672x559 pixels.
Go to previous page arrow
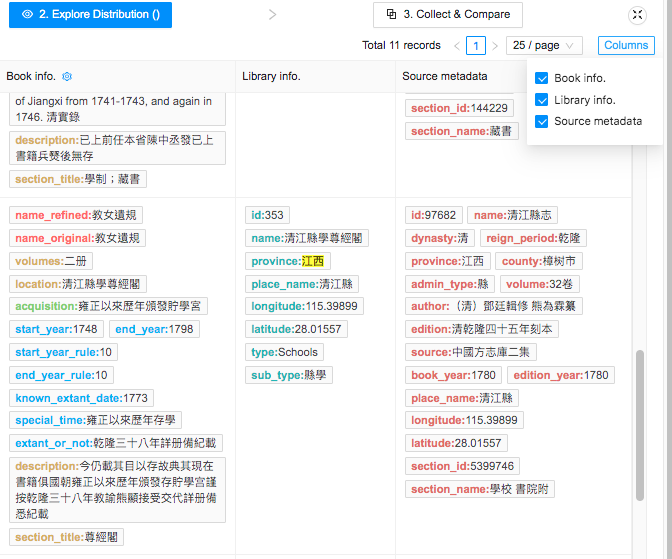click(x=457, y=46)
